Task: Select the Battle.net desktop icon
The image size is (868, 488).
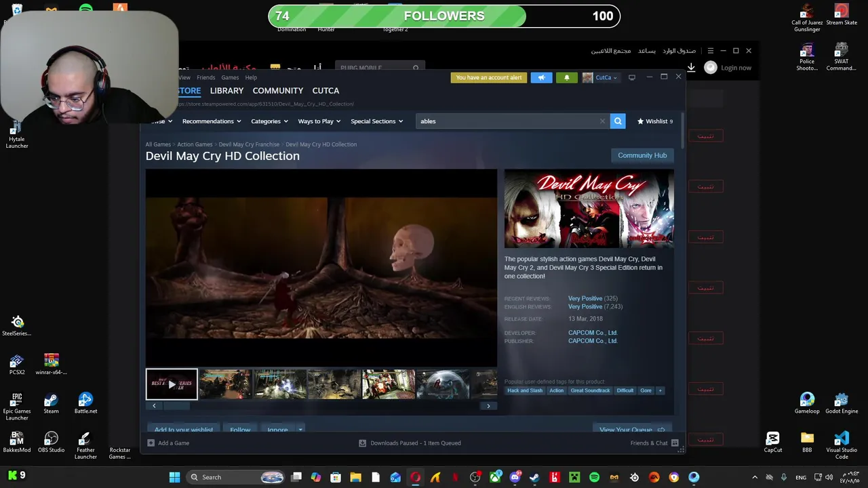Action: 85,403
